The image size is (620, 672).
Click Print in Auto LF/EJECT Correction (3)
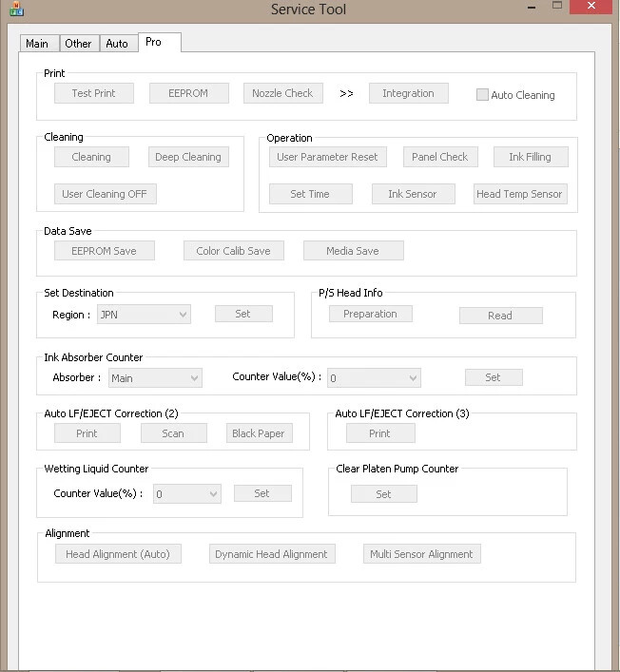click(x=380, y=433)
